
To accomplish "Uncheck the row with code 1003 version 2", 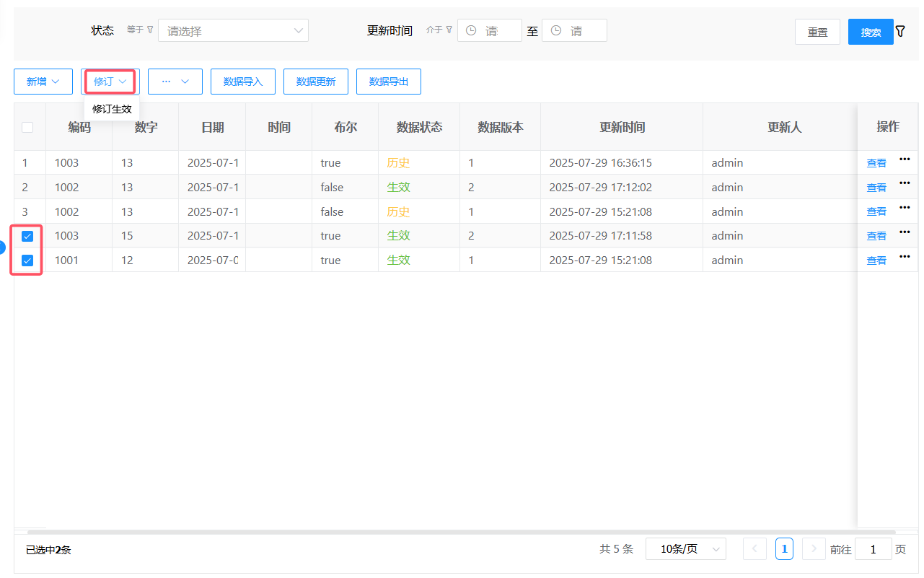I will tap(27, 236).
